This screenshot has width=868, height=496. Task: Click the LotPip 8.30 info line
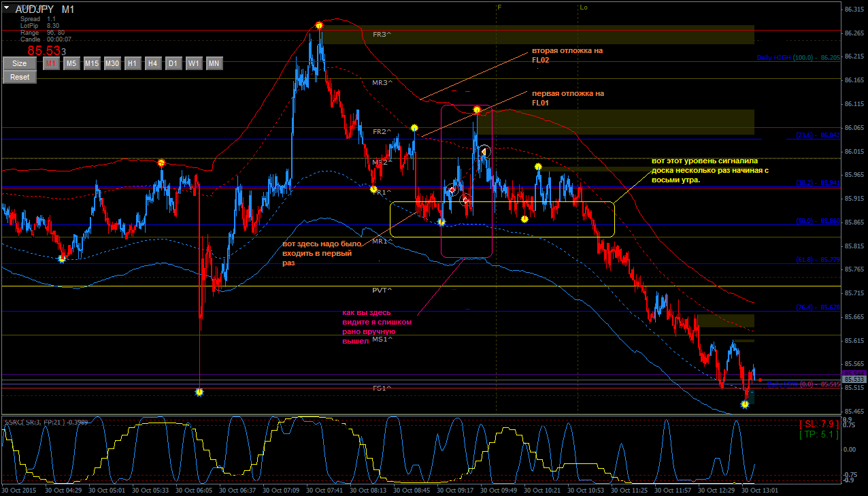(x=39, y=26)
